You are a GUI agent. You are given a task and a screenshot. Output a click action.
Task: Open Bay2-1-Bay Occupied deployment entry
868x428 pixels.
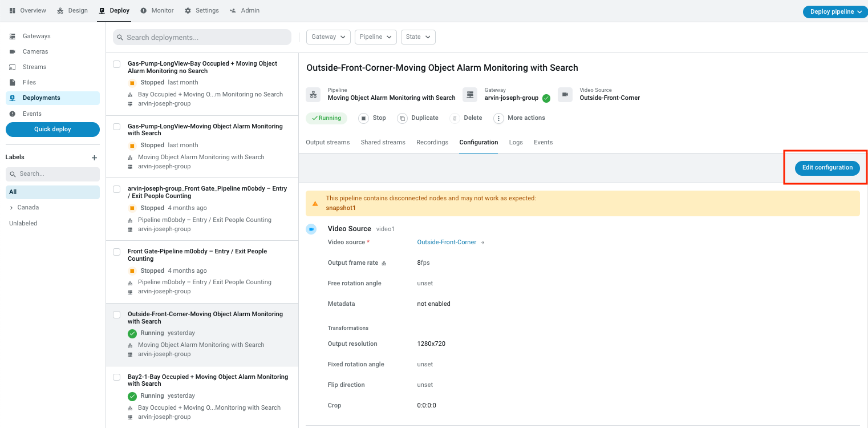click(x=202, y=397)
